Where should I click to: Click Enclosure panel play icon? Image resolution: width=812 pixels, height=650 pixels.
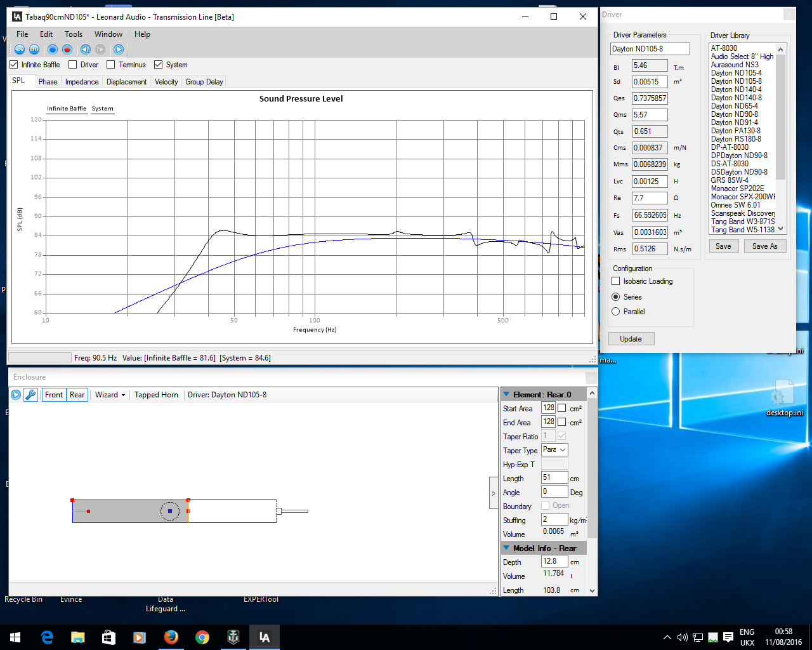[x=16, y=395]
